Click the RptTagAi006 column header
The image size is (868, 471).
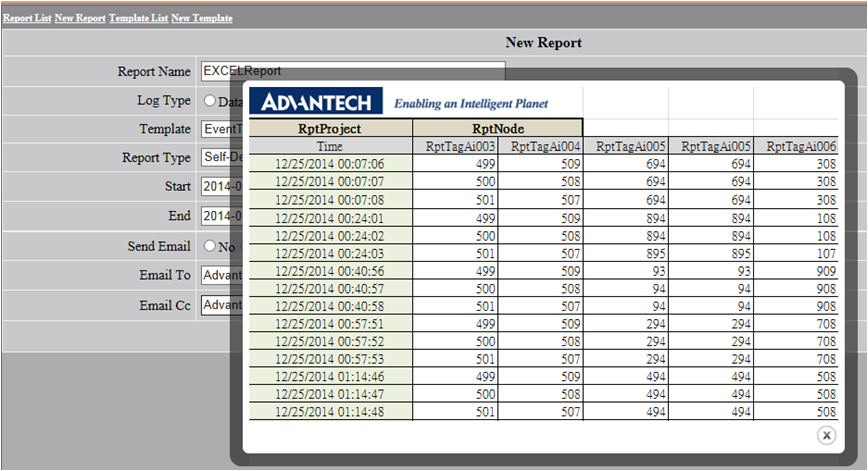(796, 146)
